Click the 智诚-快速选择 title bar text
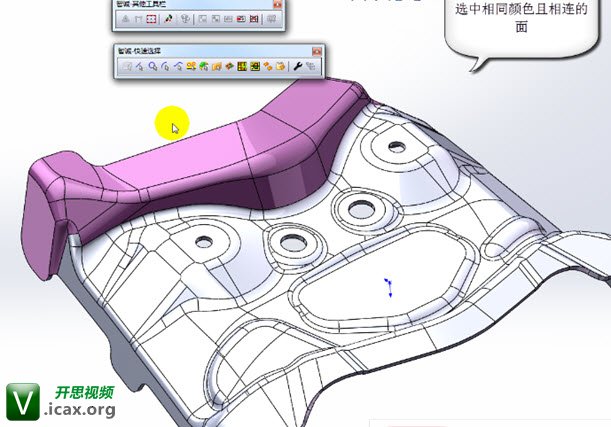Screen dimensions: 611x427 click(139, 51)
